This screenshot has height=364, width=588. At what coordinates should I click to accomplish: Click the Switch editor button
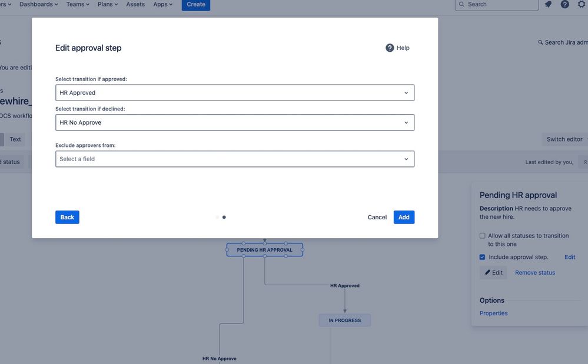tap(564, 139)
